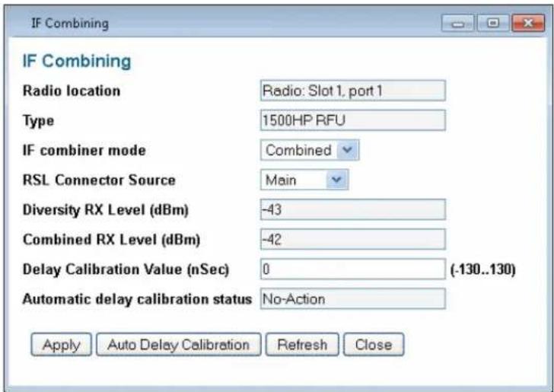Click the 'Combined RX Level (dBm)' label
Image resolution: width=554 pixels, height=392 pixels.
[111, 240]
